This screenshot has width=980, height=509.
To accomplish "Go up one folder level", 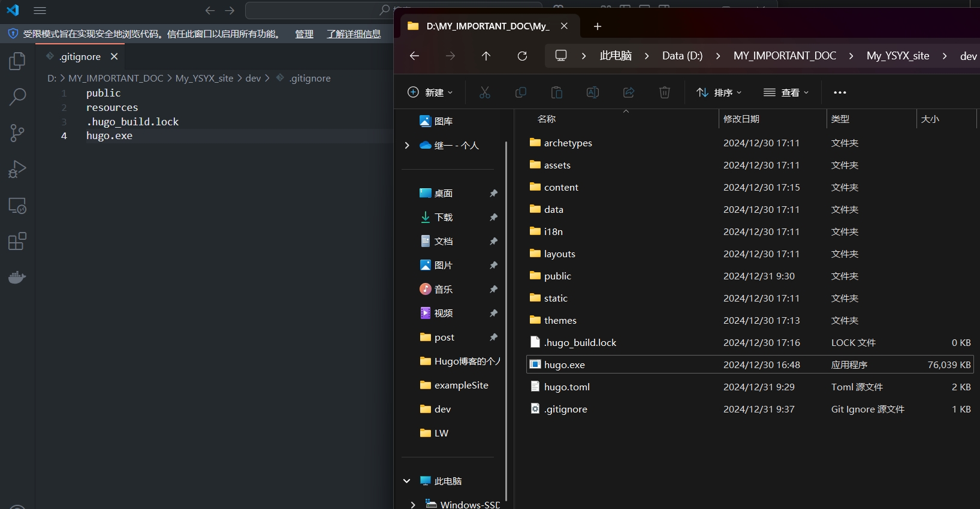I will [x=486, y=56].
